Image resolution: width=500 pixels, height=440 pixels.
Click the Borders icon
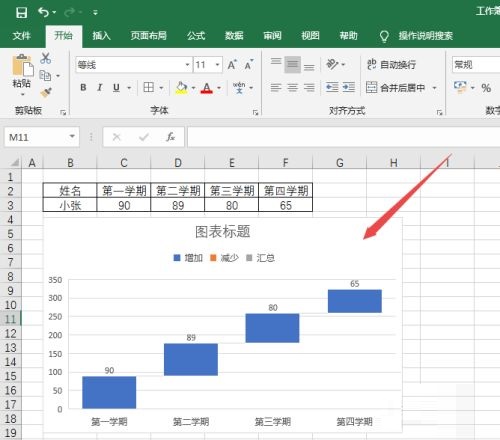click(x=149, y=87)
